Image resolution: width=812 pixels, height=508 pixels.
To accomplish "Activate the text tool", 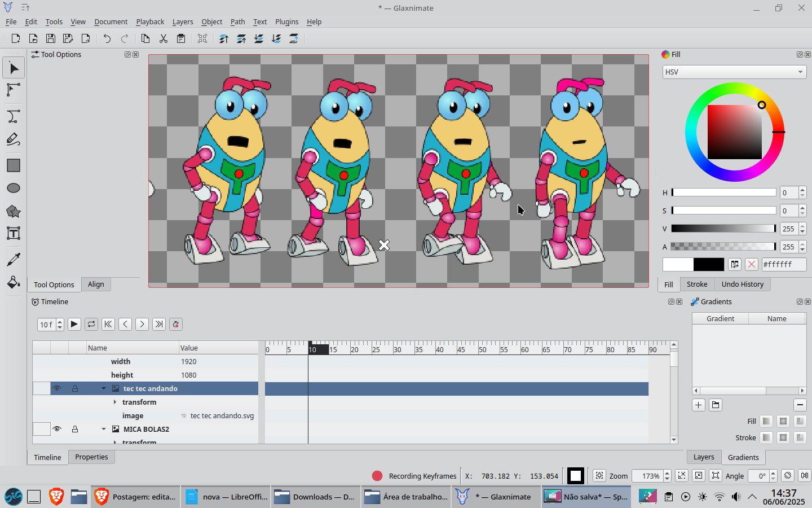I will tap(14, 233).
